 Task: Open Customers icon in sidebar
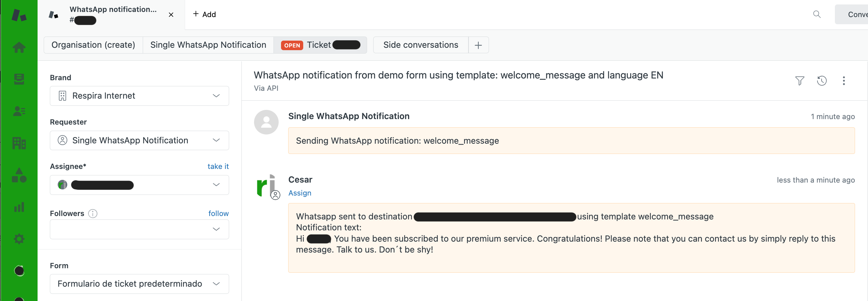[x=19, y=111]
